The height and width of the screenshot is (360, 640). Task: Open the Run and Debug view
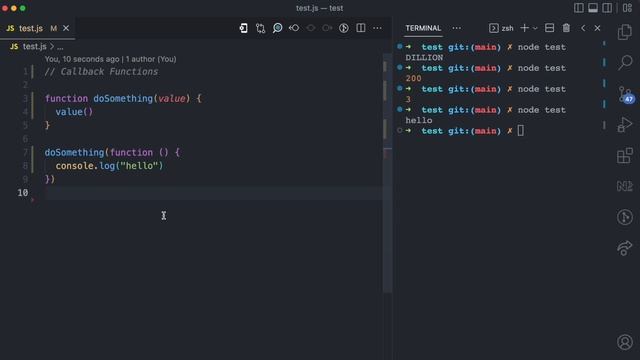[624, 124]
